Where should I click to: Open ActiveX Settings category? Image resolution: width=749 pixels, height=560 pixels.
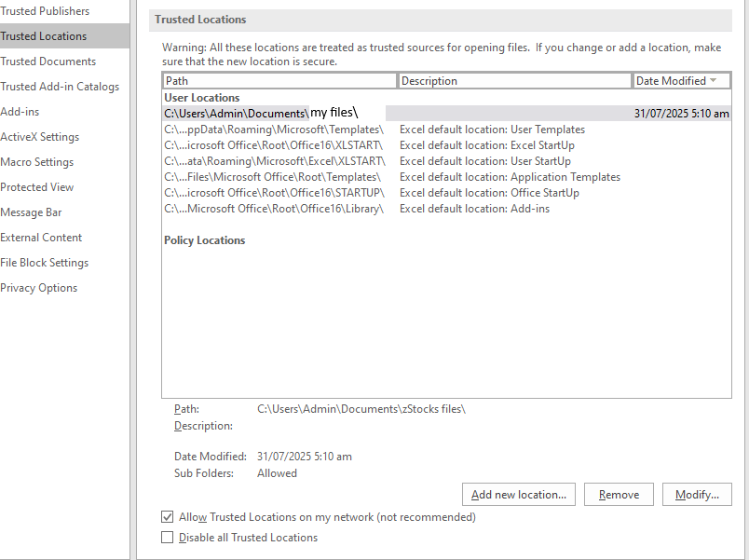click(x=40, y=137)
